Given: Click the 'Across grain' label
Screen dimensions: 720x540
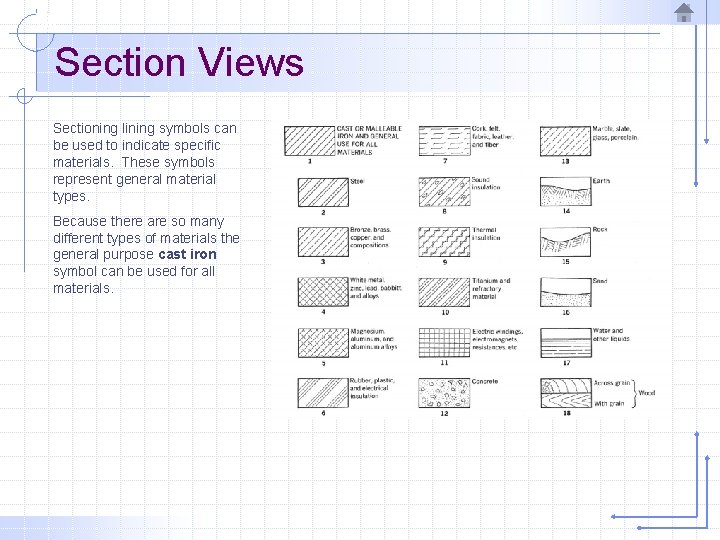Looking at the screenshot, I should coord(612,383).
